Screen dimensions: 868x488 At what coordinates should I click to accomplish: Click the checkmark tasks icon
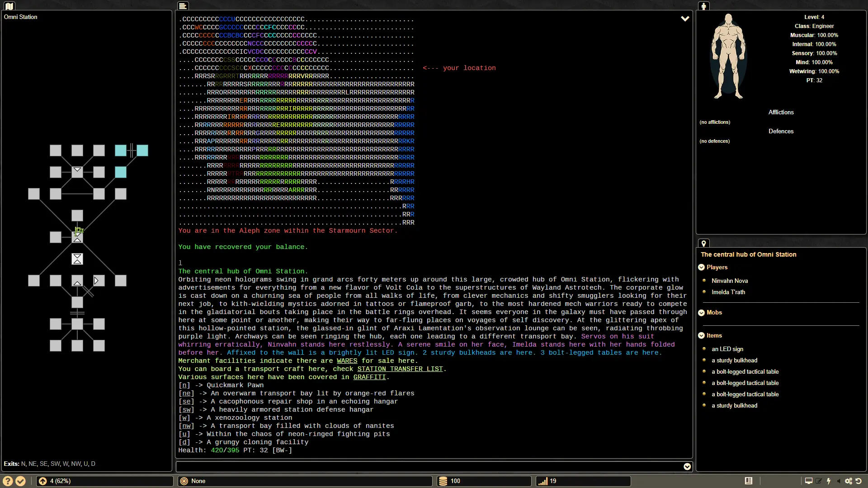coord(21,481)
